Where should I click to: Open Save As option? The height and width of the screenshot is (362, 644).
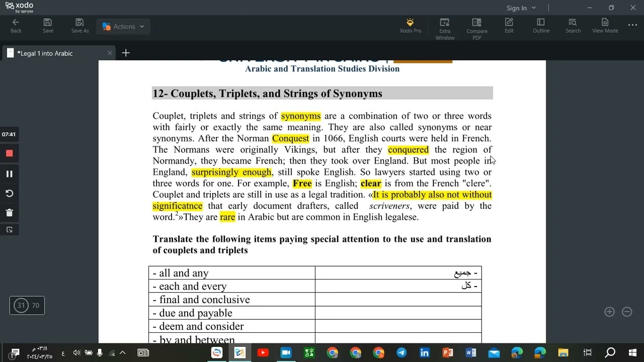pos(79,26)
